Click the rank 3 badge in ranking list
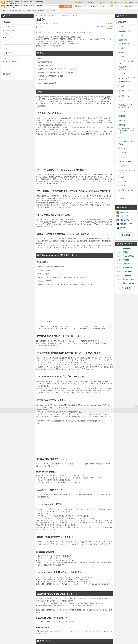Viewport: 138px width, 644px height. [x=118, y=220]
